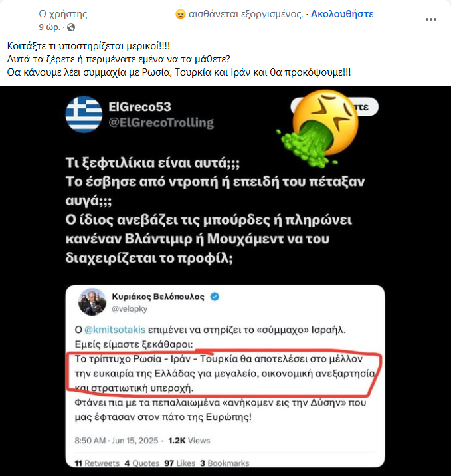Screen dimensions: 451x476
Task: Click the @kmitsotakis mention
Action: click(115, 330)
